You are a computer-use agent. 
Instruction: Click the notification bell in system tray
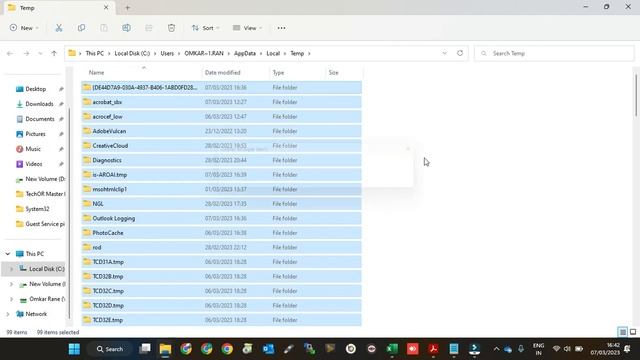(x=627, y=349)
